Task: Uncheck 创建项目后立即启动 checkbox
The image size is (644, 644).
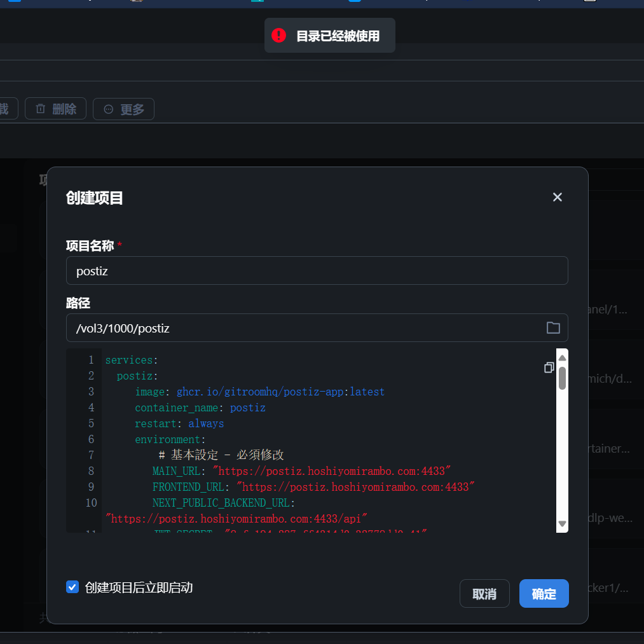Action: [72, 587]
